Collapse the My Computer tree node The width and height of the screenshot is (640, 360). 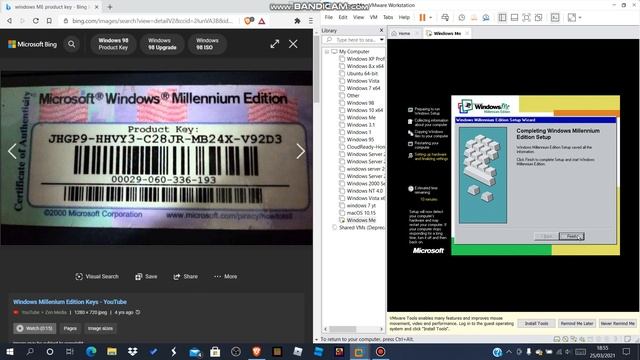click(x=327, y=52)
